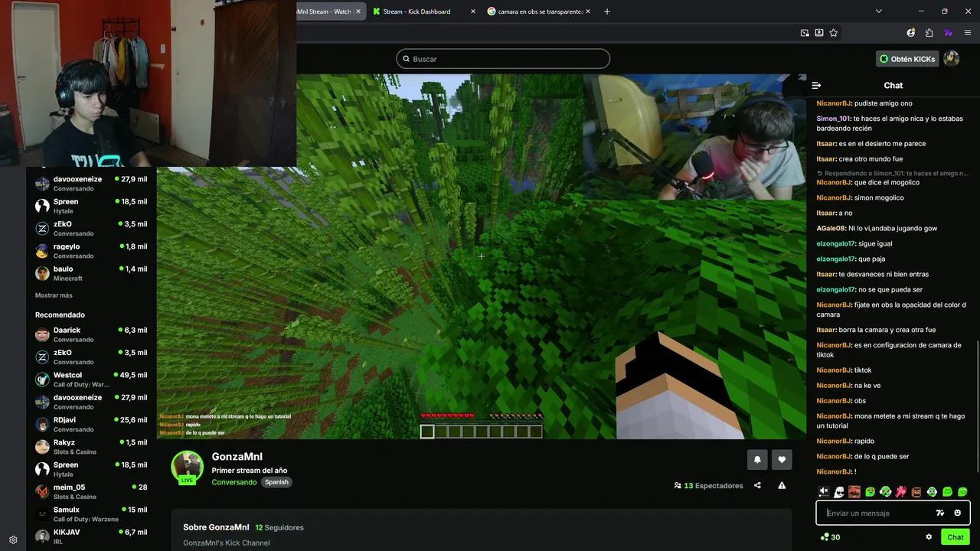
Task: Select the ghost with sunglasses emote
Action: coord(839,492)
